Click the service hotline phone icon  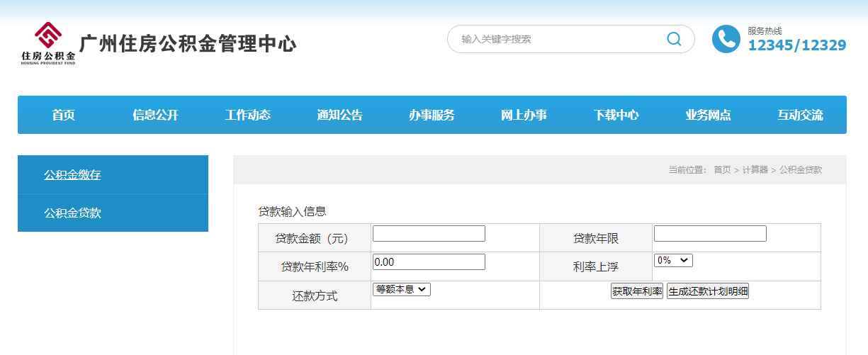coord(726,39)
